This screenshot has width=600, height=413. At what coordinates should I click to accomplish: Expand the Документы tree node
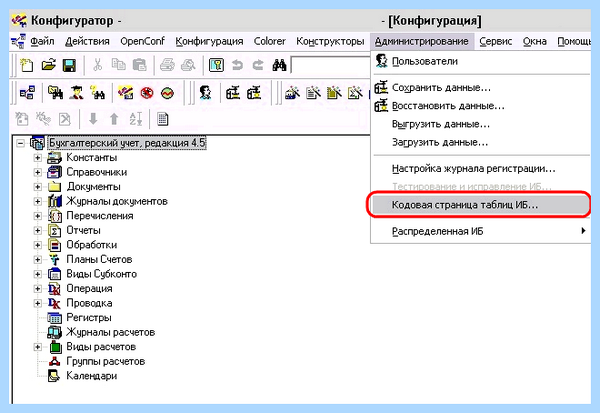pyautogui.click(x=38, y=187)
